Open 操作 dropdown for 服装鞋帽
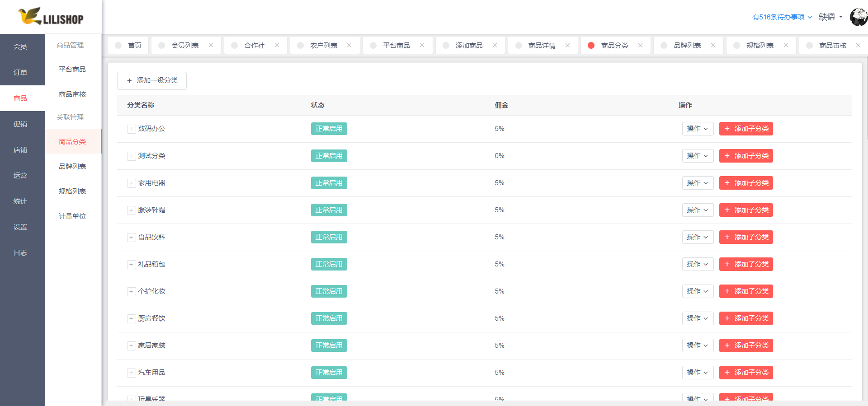 pyautogui.click(x=698, y=210)
